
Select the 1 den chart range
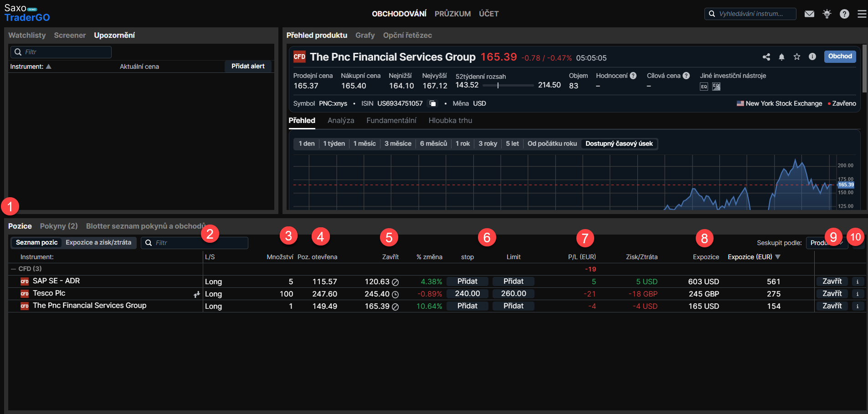[x=307, y=143]
